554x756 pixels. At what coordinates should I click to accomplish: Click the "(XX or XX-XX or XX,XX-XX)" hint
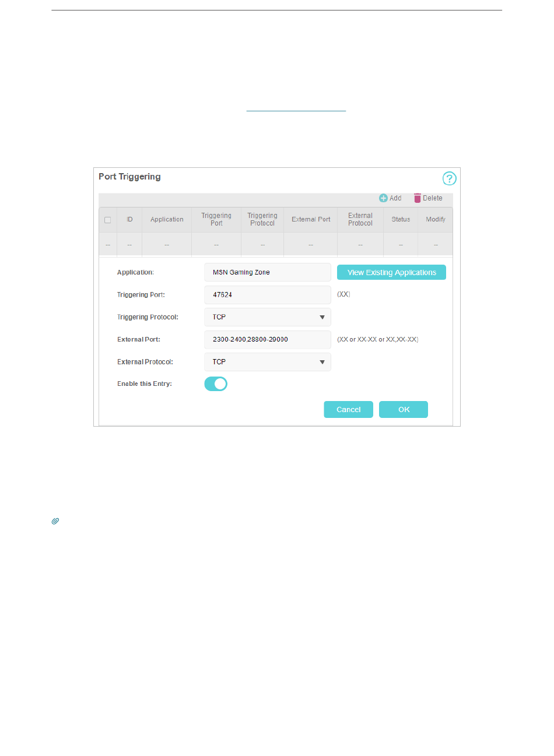(x=378, y=339)
